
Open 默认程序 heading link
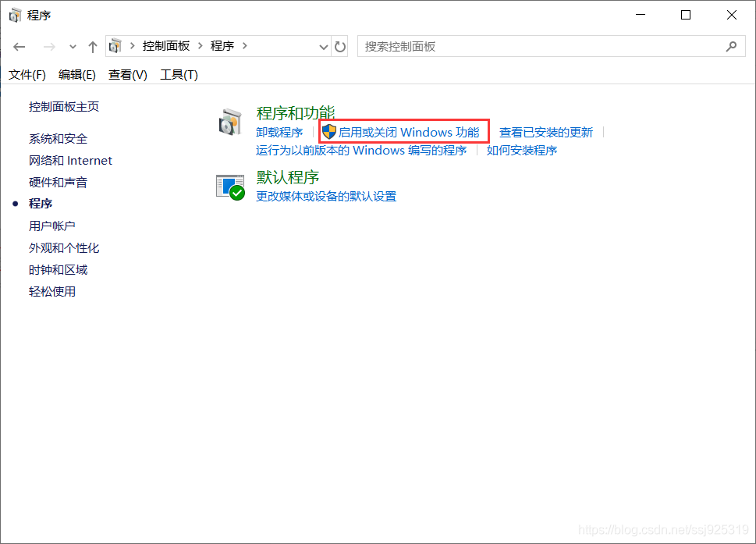pos(288,177)
